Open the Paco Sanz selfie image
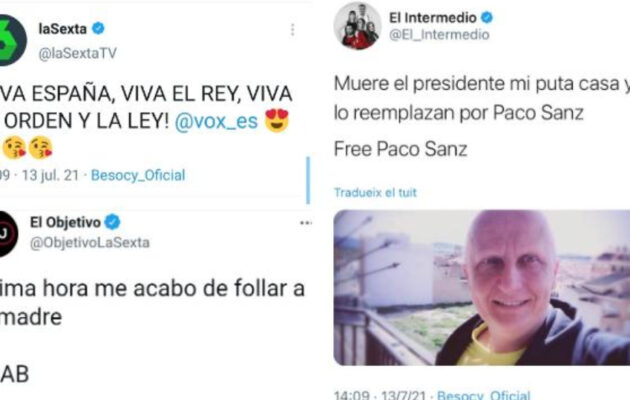630x400 pixels. pyautogui.click(x=482, y=288)
